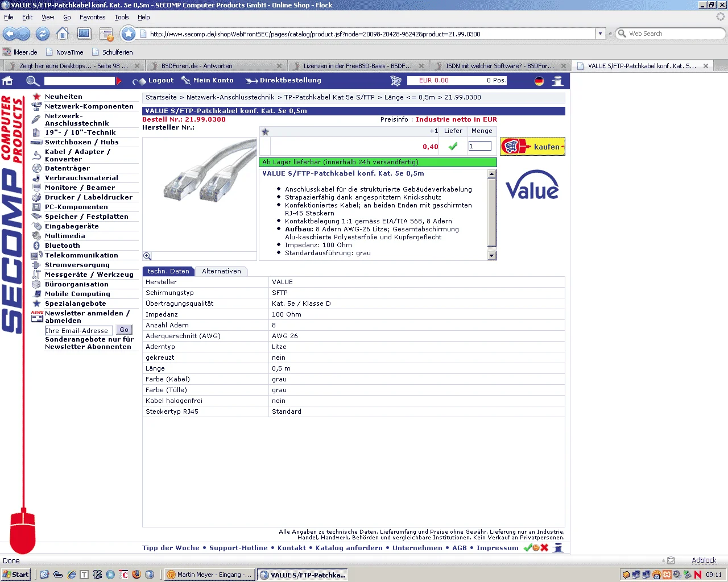728x582 pixels.
Task: Click the Neuheiten star icon in sidebar
Action: (36, 97)
